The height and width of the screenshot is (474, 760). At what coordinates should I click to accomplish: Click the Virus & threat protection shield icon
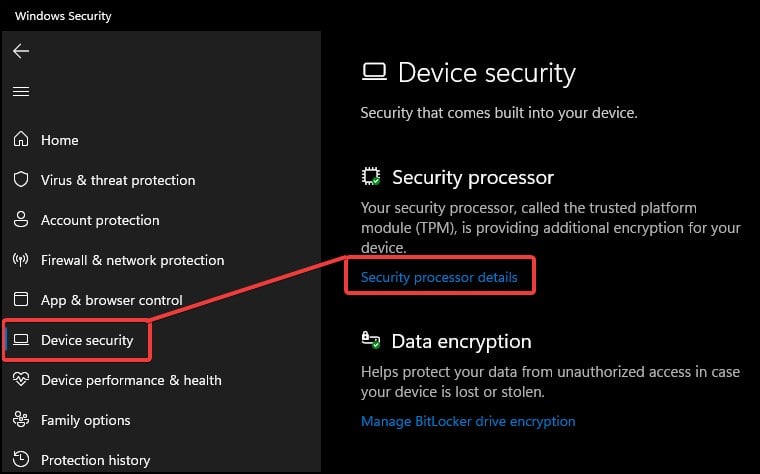tap(21, 180)
